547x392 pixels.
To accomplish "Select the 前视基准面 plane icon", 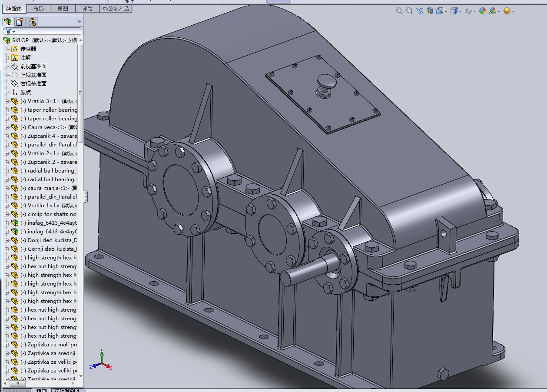I will point(15,66).
